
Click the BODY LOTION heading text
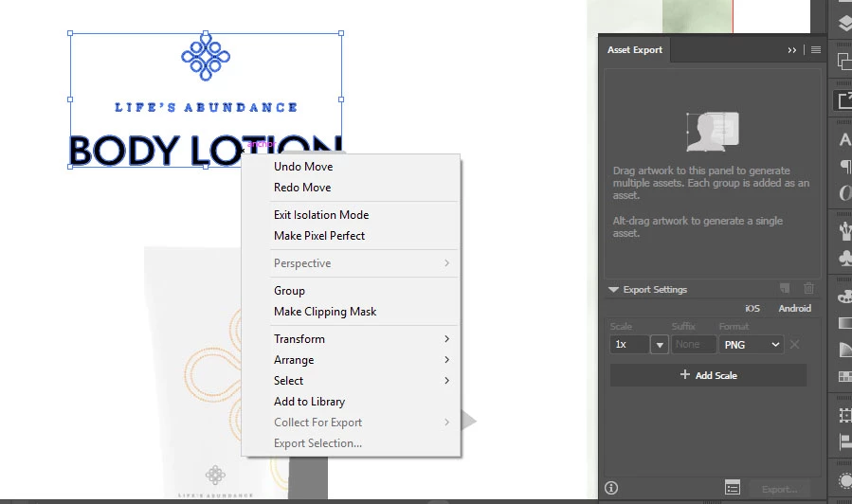206,150
